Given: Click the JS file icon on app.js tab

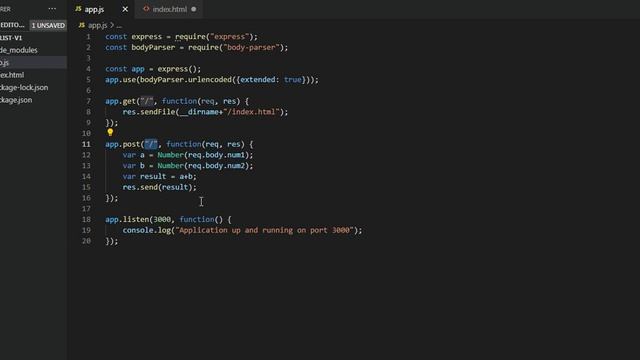Looking at the screenshot, I should click(78, 9).
